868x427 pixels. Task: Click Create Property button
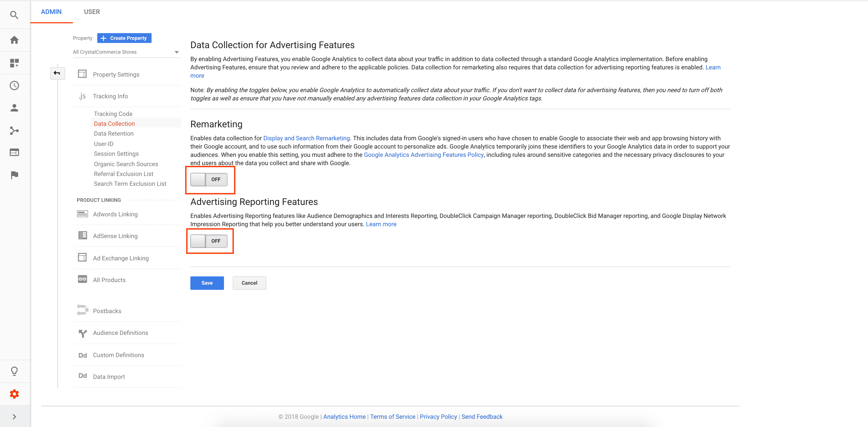pyautogui.click(x=124, y=38)
